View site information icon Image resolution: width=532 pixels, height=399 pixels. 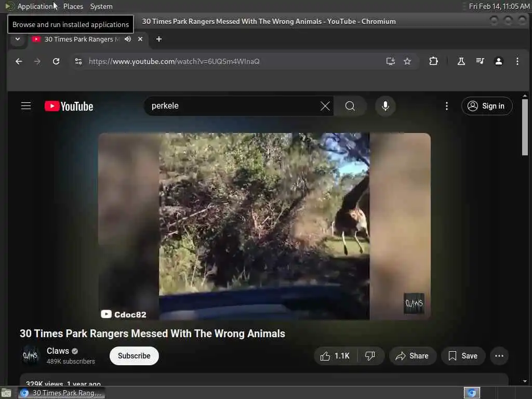click(78, 61)
